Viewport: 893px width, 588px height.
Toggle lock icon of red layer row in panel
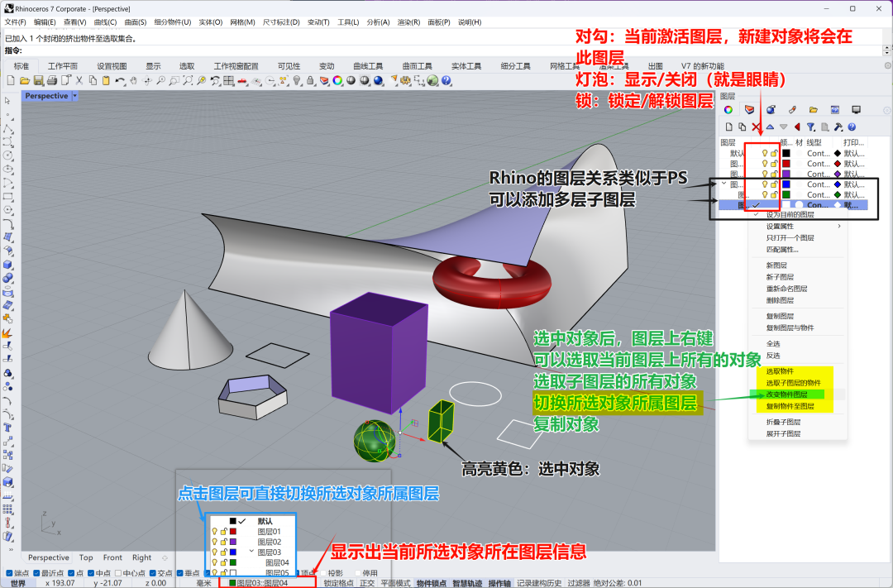coord(774,164)
